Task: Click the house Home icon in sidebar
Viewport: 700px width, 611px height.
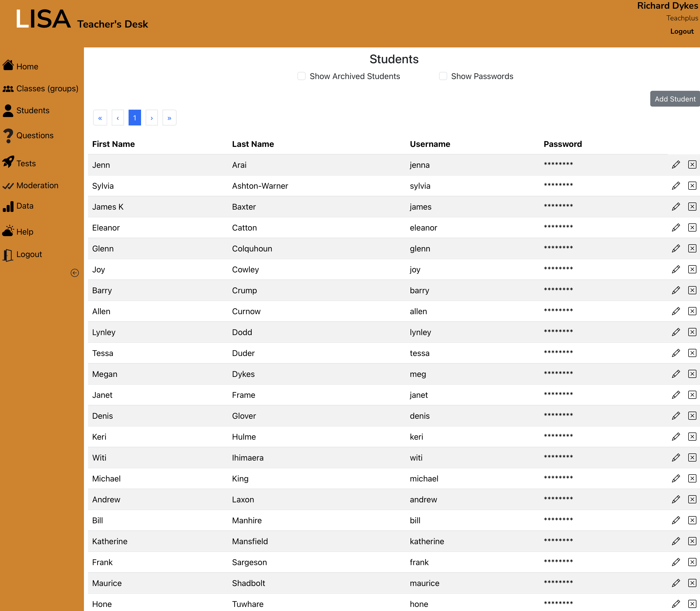Action: tap(8, 66)
